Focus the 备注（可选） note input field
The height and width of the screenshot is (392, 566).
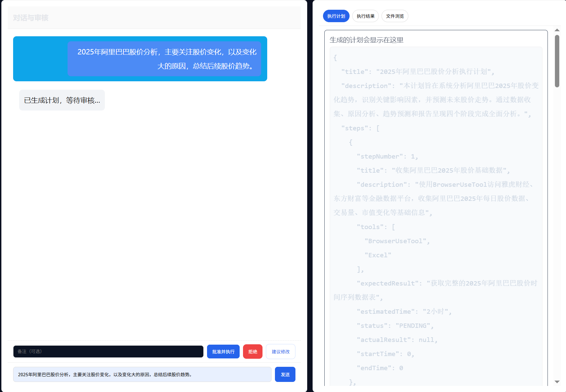click(x=108, y=352)
